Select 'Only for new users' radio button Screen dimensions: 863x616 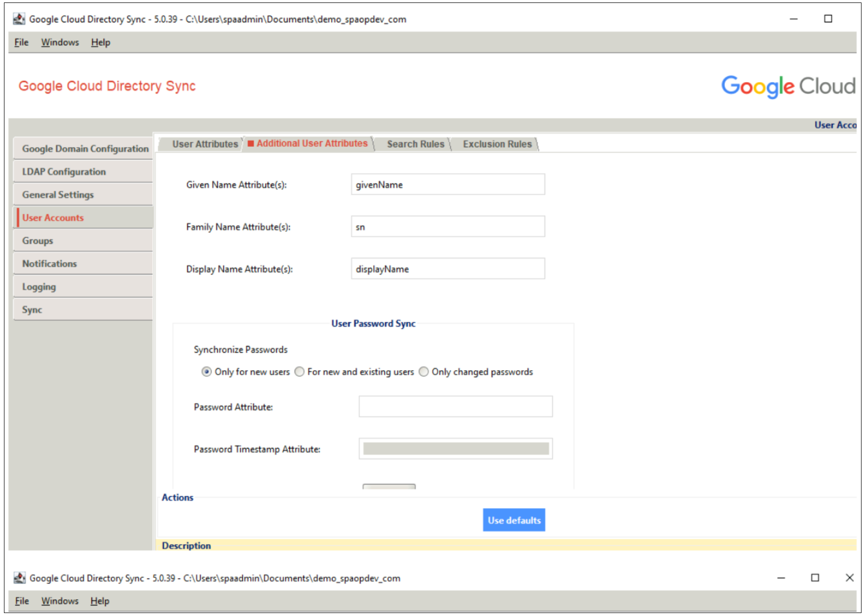[x=207, y=372]
